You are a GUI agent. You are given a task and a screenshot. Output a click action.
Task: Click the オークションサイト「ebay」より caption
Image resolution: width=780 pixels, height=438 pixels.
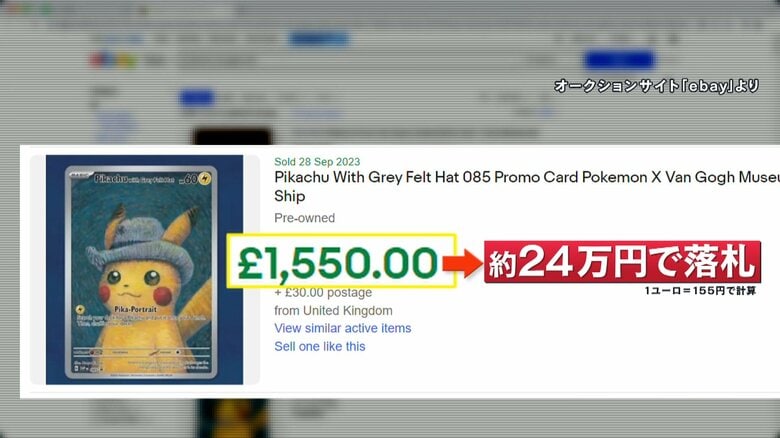click(x=657, y=86)
